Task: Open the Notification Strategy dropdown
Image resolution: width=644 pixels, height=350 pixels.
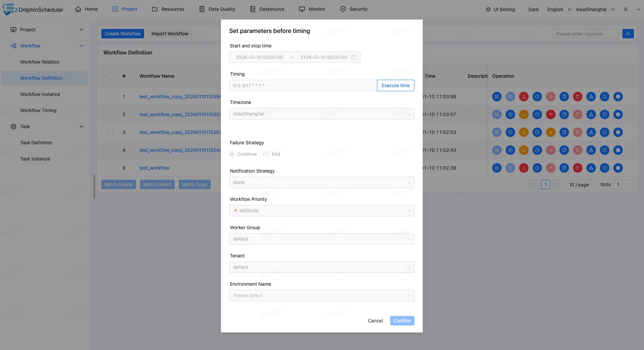Action: pyautogui.click(x=321, y=182)
